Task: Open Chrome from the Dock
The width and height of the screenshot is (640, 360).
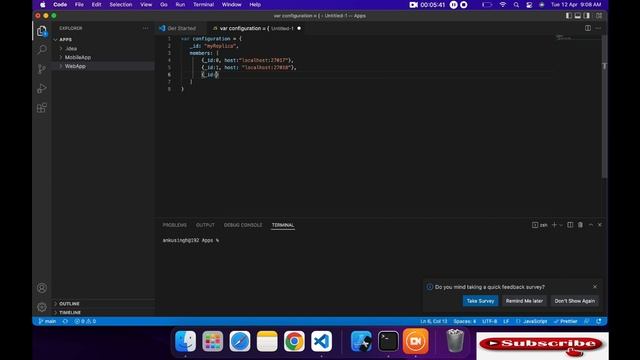Action: pyautogui.click(x=294, y=341)
